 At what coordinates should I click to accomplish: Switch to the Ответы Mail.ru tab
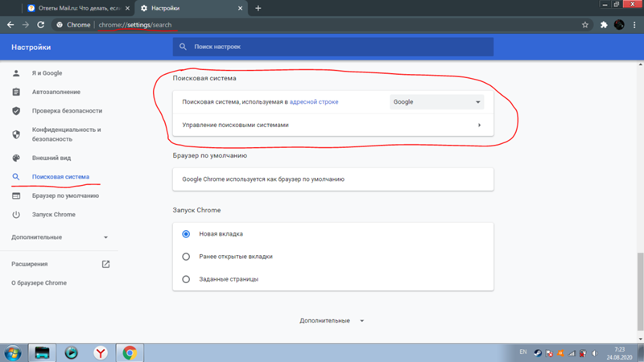78,8
